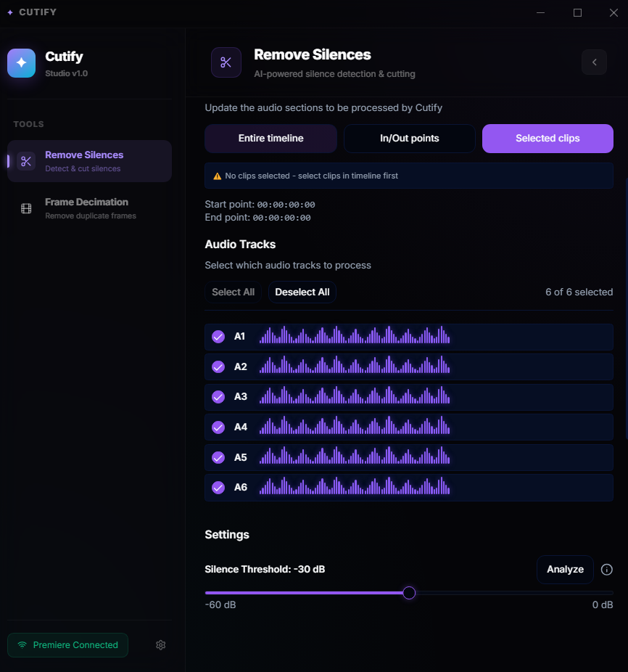
Task: Open the Remove Silences tool in sidebar
Action: (89, 161)
